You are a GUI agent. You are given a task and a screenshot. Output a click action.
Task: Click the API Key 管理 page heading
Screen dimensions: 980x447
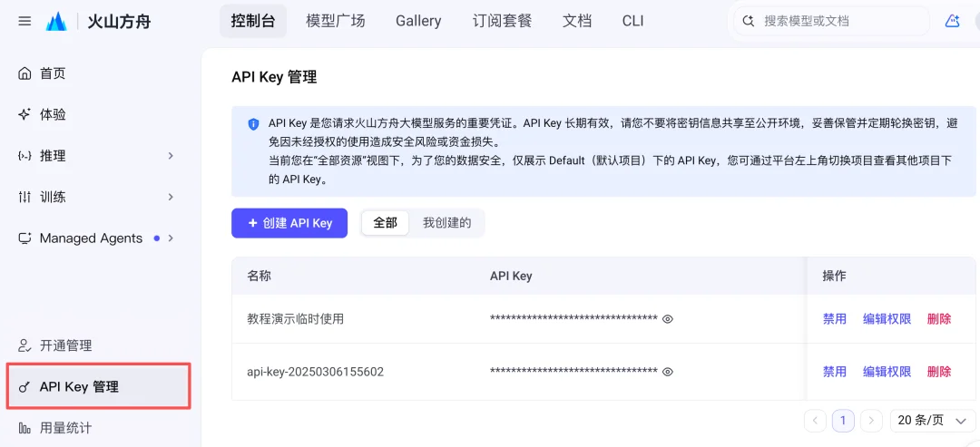tap(274, 77)
